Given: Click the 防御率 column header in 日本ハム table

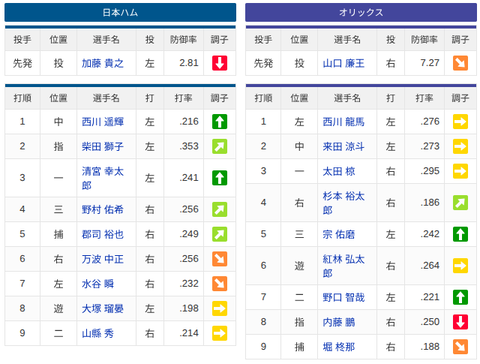Looking at the screenshot, I should click(x=183, y=40).
